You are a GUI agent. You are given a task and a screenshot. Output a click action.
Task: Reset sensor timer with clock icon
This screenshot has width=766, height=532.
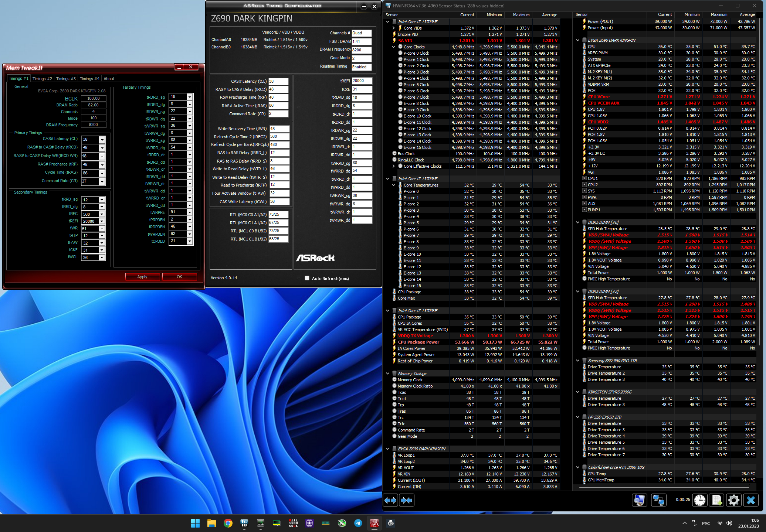pos(699,500)
